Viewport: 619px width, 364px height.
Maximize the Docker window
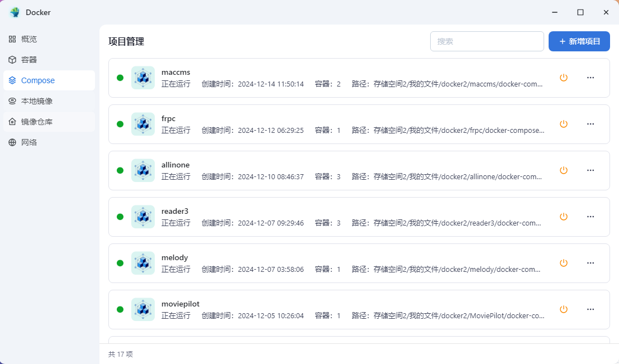(x=580, y=12)
